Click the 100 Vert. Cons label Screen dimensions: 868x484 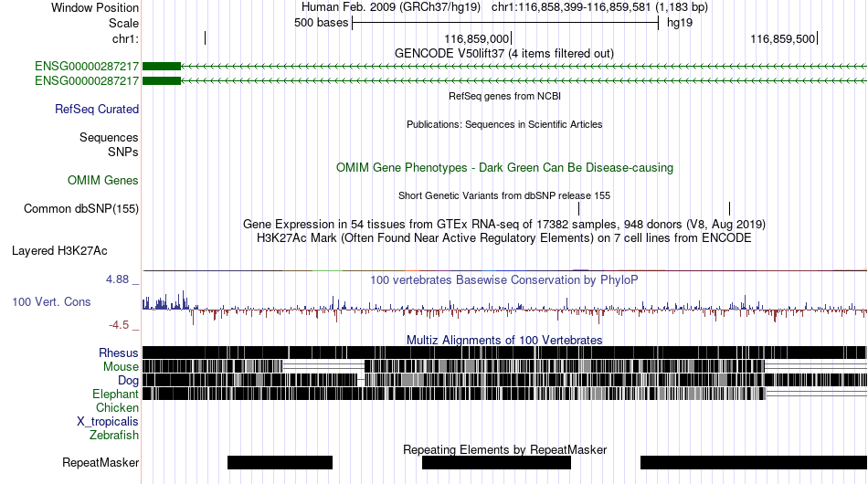click(x=51, y=302)
